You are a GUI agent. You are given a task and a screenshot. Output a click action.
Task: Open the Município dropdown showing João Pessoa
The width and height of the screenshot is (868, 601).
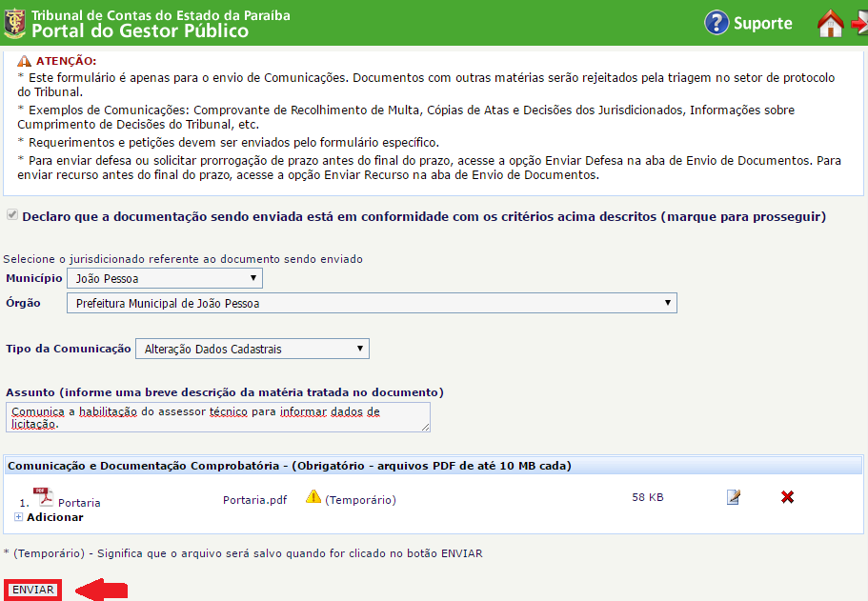tap(164, 278)
